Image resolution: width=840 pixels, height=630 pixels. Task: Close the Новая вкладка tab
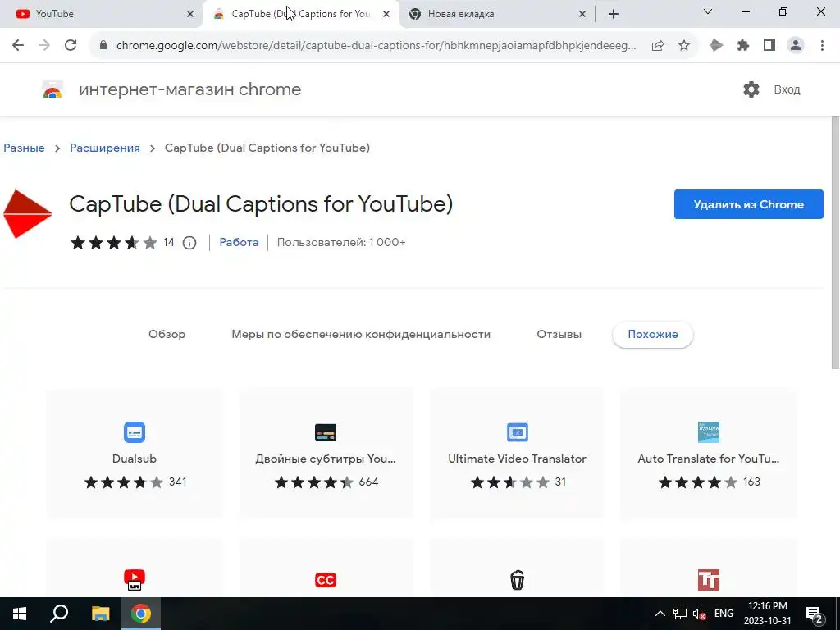pos(582,15)
